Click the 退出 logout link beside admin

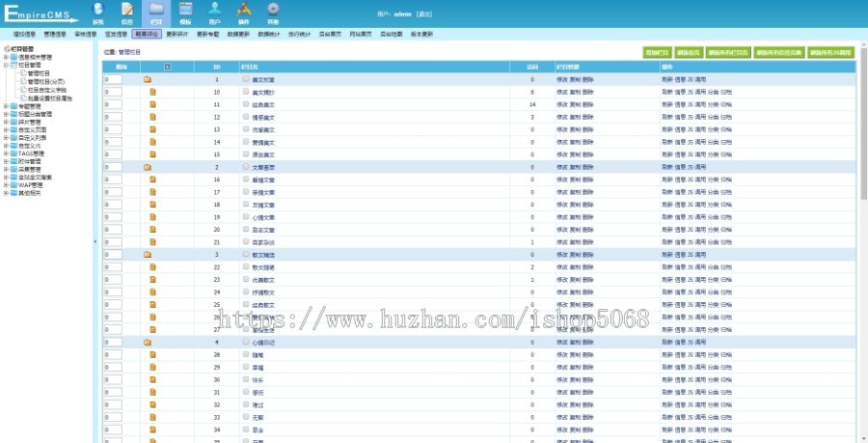(424, 14)
